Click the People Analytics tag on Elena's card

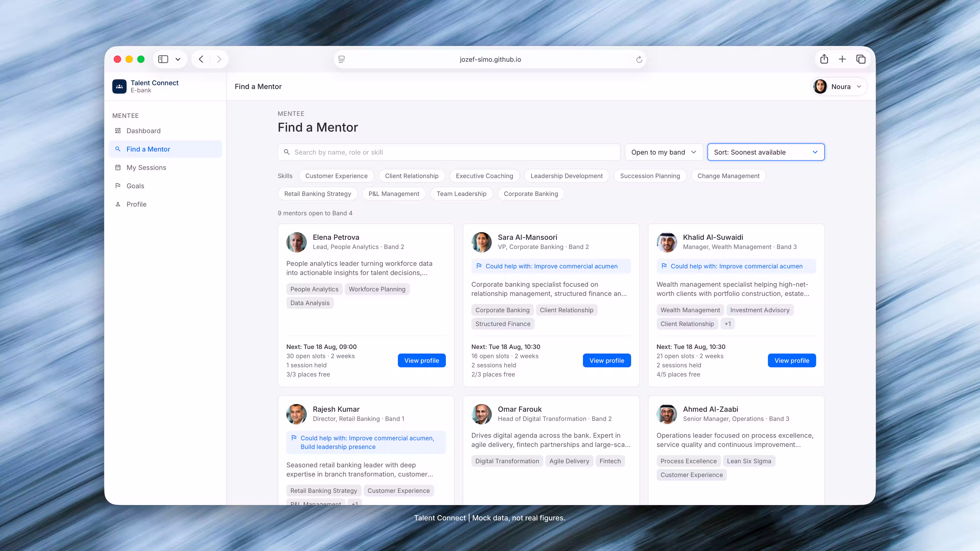point(314,289)
